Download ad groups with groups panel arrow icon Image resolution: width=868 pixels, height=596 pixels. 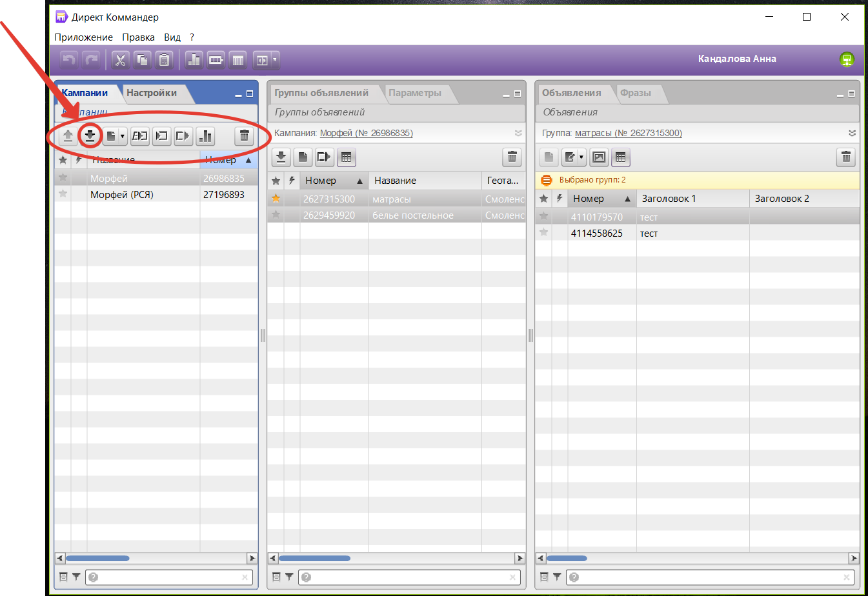281,157
